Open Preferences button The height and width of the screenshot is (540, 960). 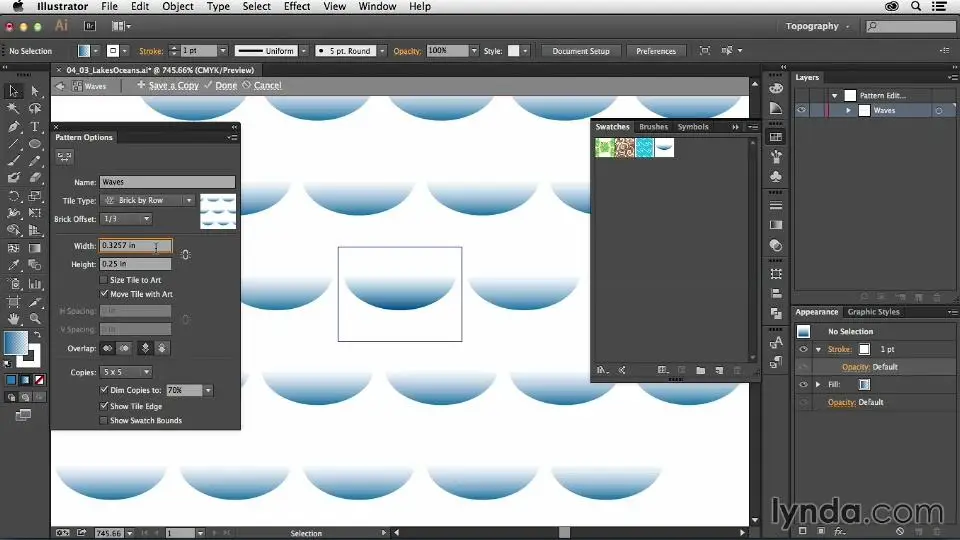click(656, 51)
